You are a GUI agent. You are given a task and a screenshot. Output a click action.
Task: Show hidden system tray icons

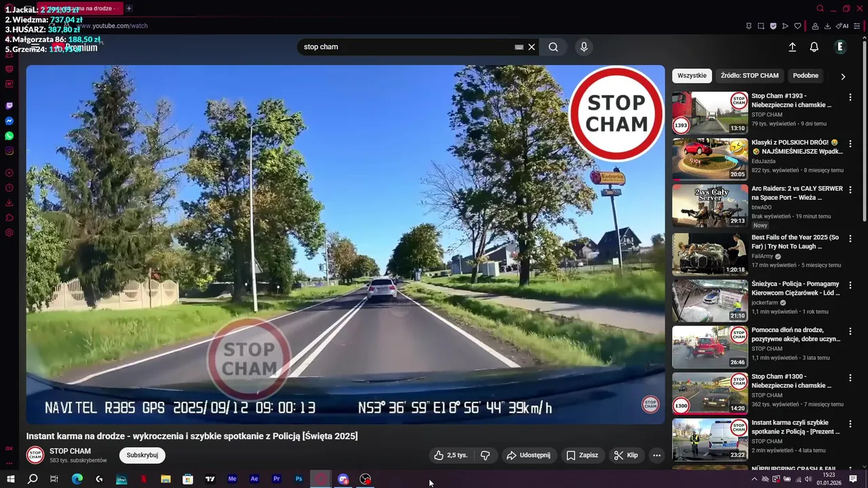(x=754, y=479)
